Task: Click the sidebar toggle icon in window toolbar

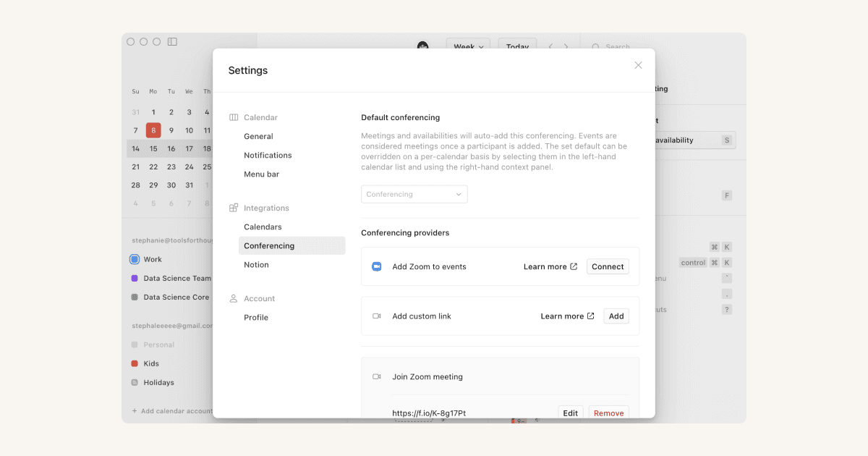Action: click(x=172, y=42)
